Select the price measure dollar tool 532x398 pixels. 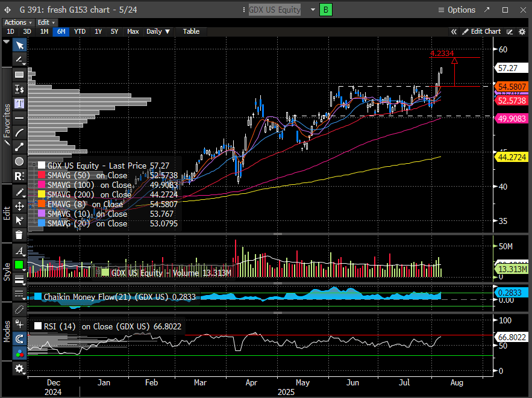click(x=20, y=89)
